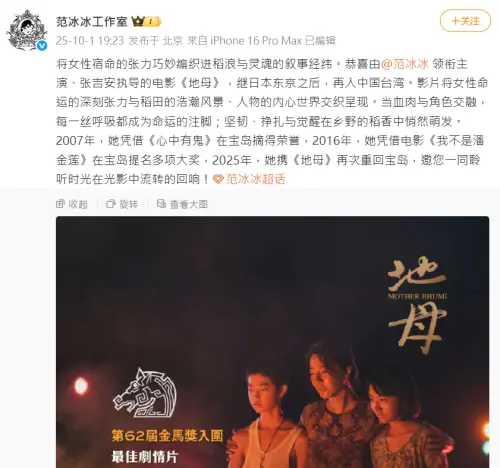
Task: Follow the account with +关注 button
Action: pyautogui.click(x=465, y=21)
